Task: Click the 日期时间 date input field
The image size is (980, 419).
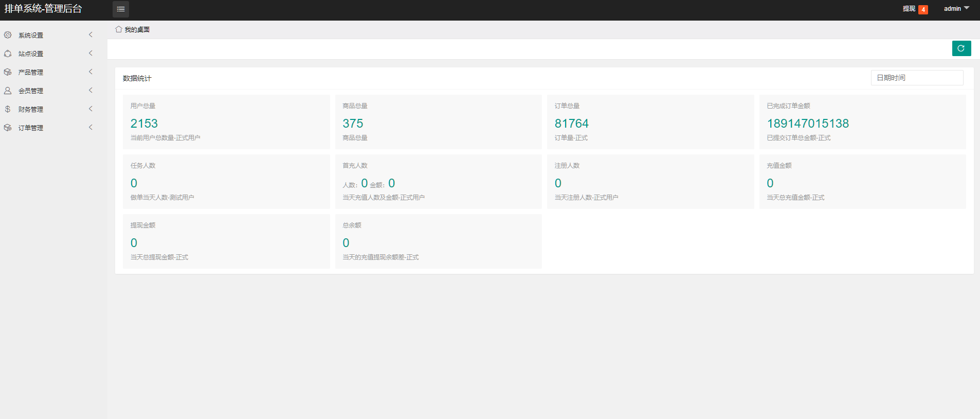Action: coord(917,78)
